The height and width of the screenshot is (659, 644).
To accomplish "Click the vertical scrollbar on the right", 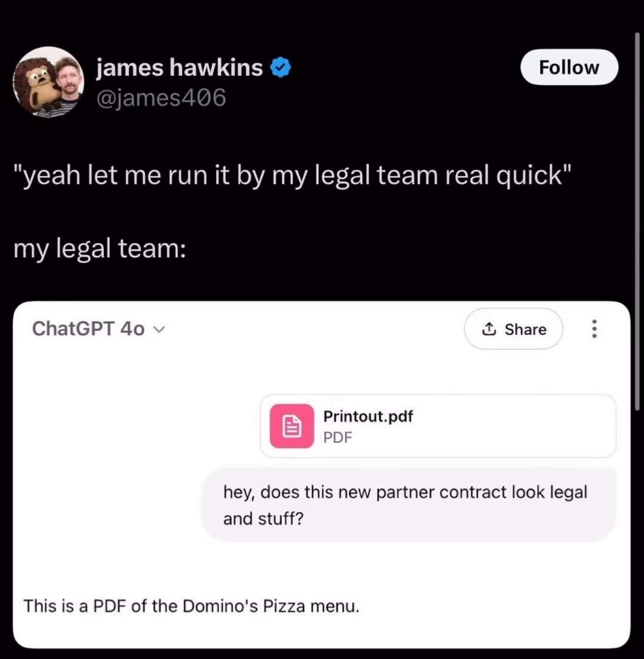I will pos(637,221).
